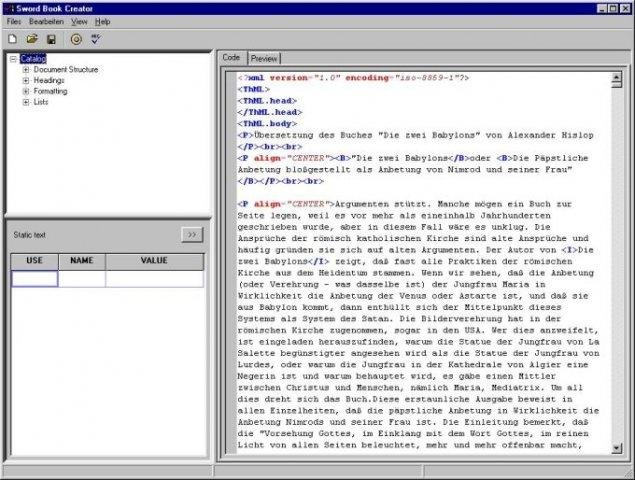Click the USE column header
635x480 pixels.
(34, 261)
